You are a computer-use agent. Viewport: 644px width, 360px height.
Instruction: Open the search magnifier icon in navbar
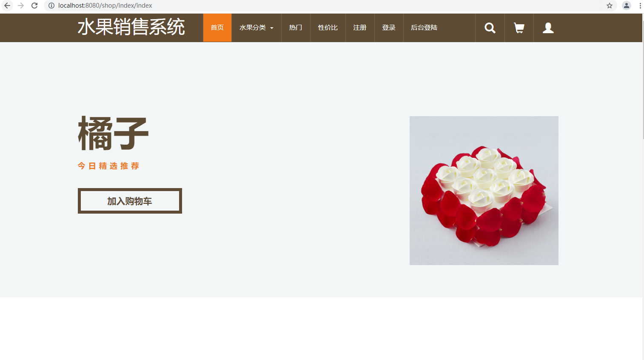click(490, 28)
